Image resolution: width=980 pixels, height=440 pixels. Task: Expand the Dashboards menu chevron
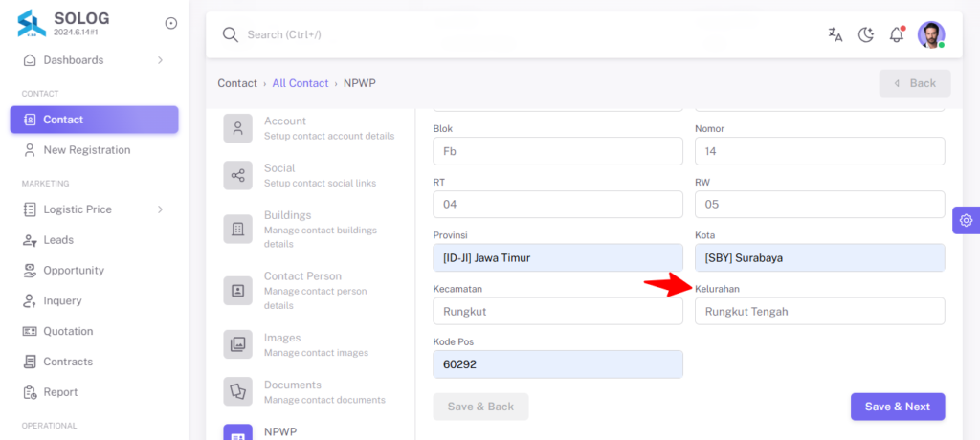[x=160, y=60]
